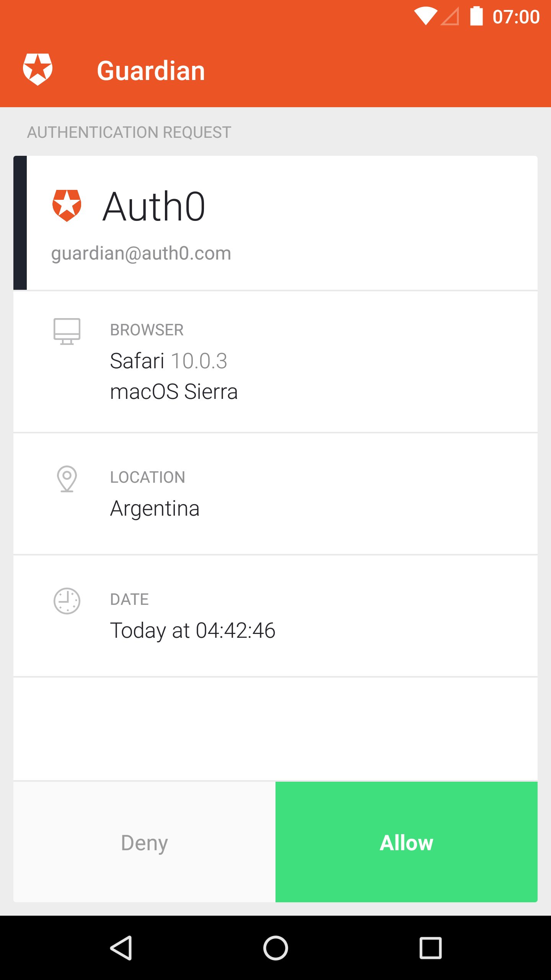Tap the browser monitor icon
The width and height of the screenshot is (551, 980).
tap(67, 332)
